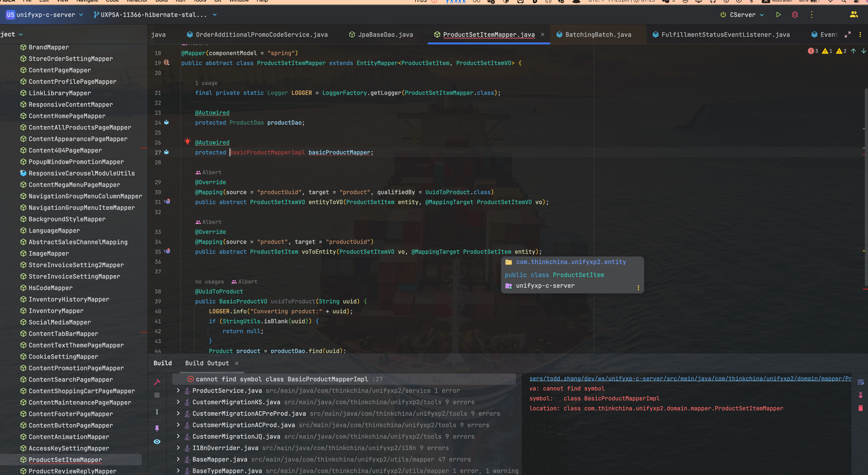Switch to the BatchingBatch.java tab
Screen dimensions: 868x475
pyautogui.click(x=598, y=35)
